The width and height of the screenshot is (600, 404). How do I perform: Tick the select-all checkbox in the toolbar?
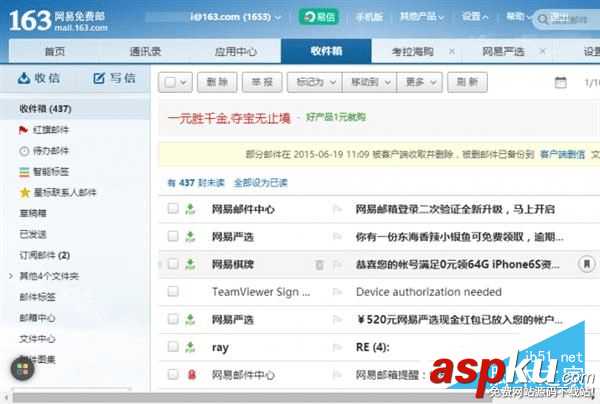170,82
